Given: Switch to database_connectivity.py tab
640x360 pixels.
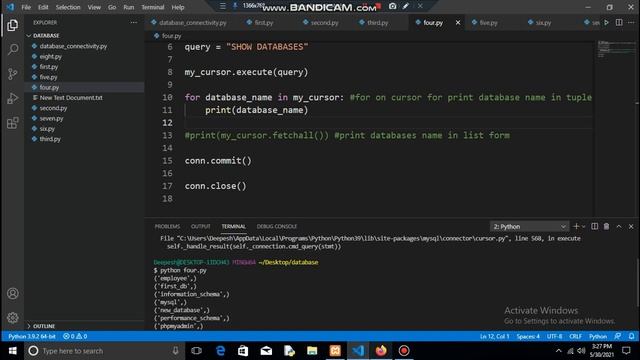Looking at the screenshot, I should tap(193, 22).
